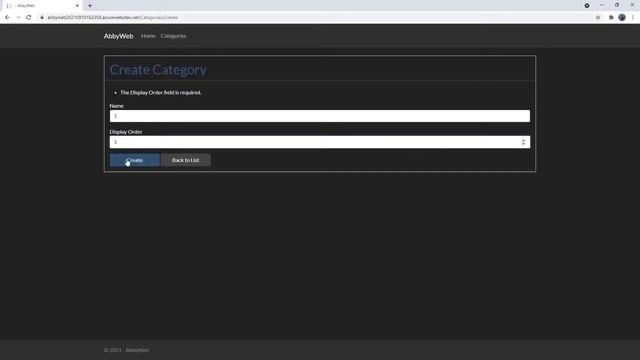Screen dimensions: 640x360
Task: Open a new browser tab
Action: pos(90,6)
